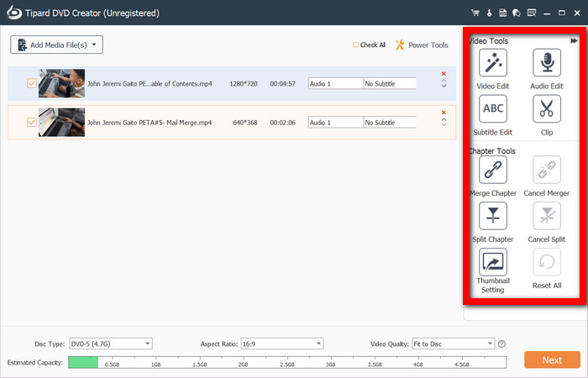Click the 1280*720 resolution value

tap(244, 84)
